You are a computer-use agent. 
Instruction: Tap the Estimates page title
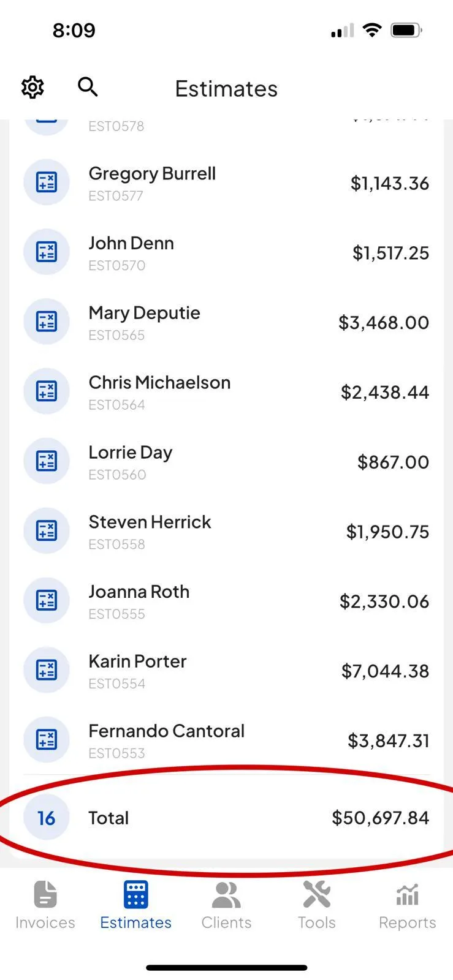pyautogui.click(x=226, y=89)
